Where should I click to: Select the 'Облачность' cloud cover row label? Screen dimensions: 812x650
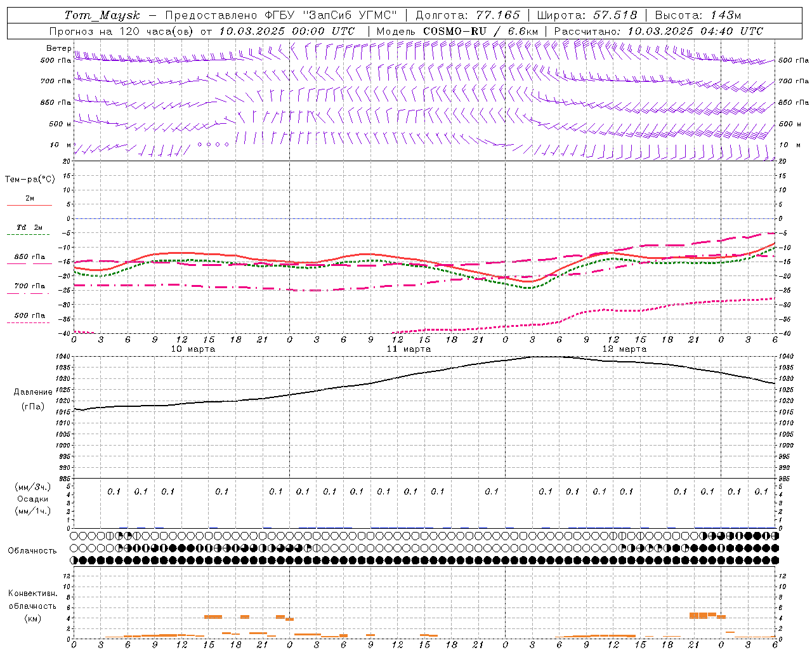32,551
